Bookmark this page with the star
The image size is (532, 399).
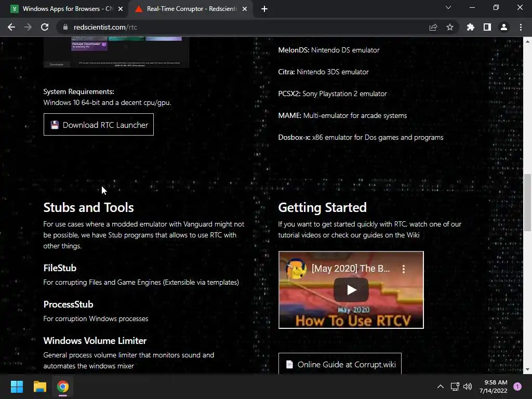[x=450, y=27]
